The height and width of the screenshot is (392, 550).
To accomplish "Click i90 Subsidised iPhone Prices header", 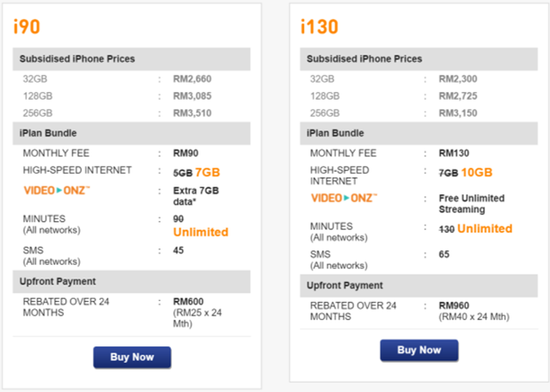I will coord(131,59).
